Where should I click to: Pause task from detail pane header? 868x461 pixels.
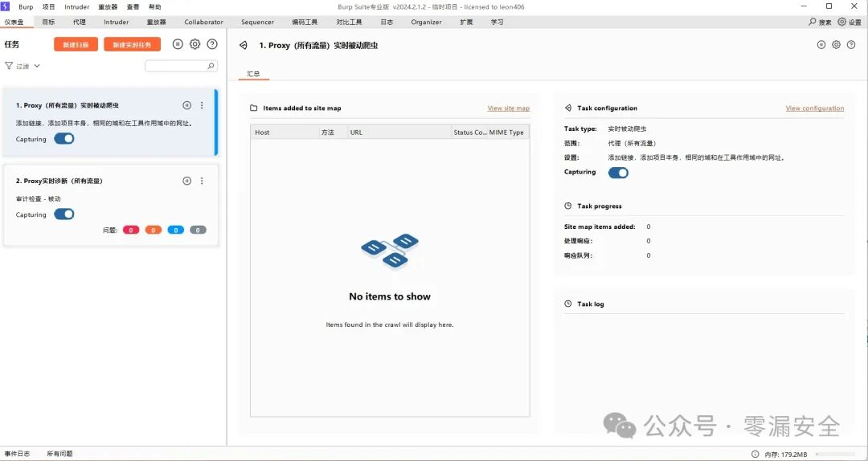coord(821,45)
